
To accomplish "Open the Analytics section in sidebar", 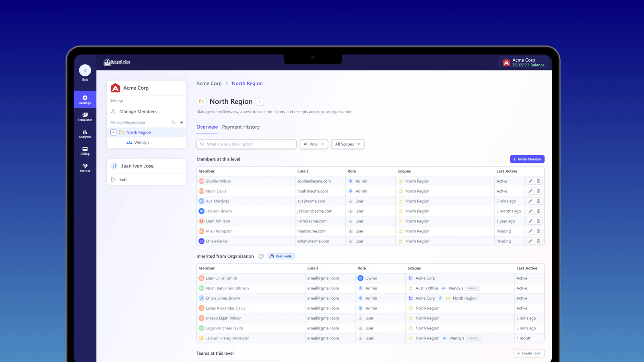I will [85, 134].
